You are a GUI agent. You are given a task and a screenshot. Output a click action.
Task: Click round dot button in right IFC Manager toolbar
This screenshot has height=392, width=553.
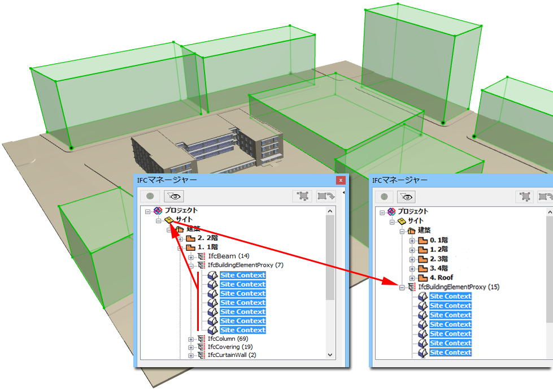pos(384,197)
